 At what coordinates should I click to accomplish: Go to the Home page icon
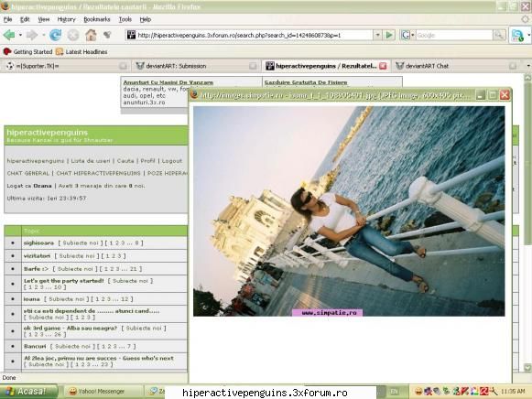[91, 35]
